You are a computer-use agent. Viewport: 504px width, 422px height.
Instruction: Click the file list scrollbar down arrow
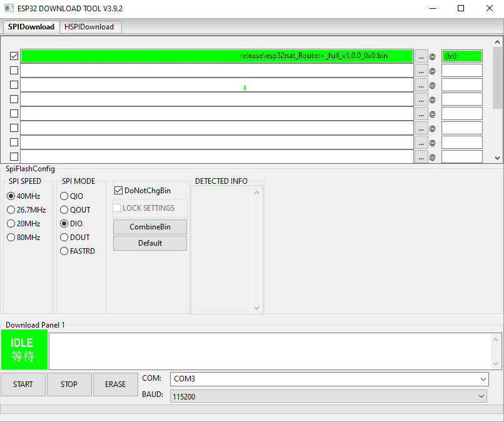497,158
